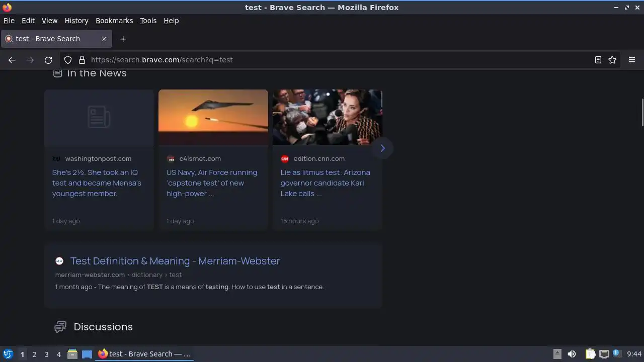Click the blue desktop icon in taskbar

tap(87, 354)
